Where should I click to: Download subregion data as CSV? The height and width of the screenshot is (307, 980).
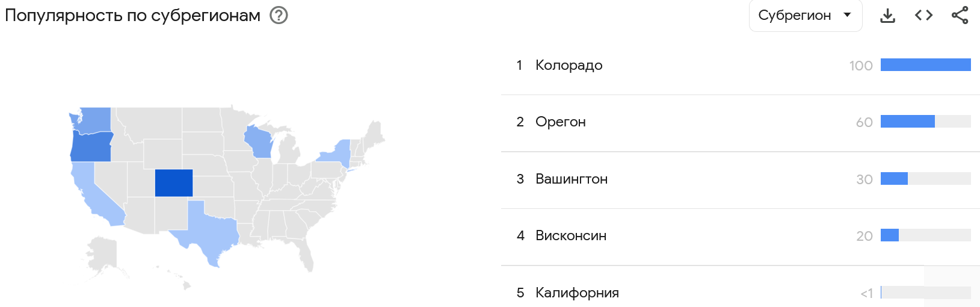[887, 16]
